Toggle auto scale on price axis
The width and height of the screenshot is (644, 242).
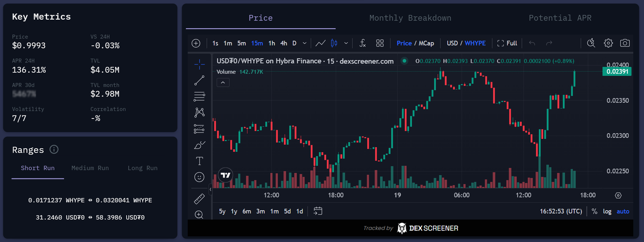tap(623, 211)
